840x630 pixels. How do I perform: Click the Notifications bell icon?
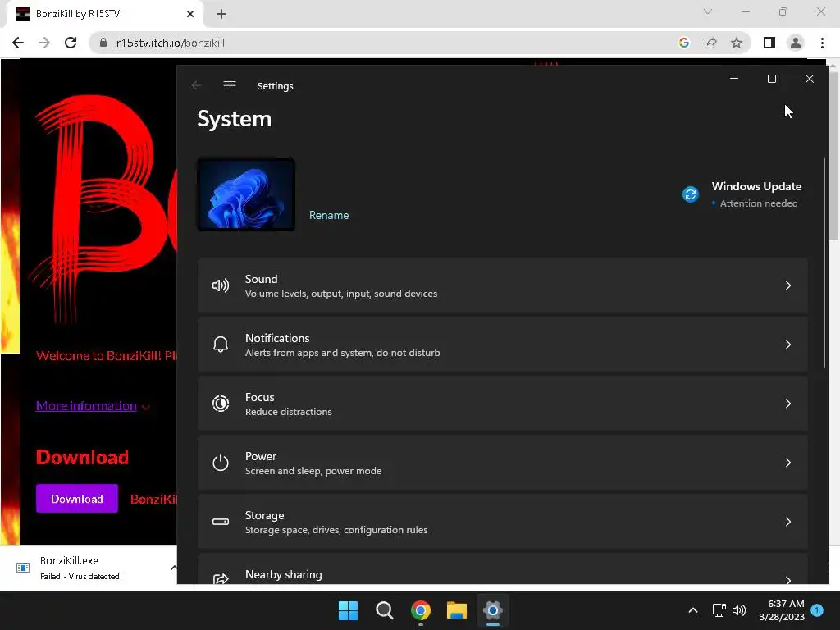(220, 345)
